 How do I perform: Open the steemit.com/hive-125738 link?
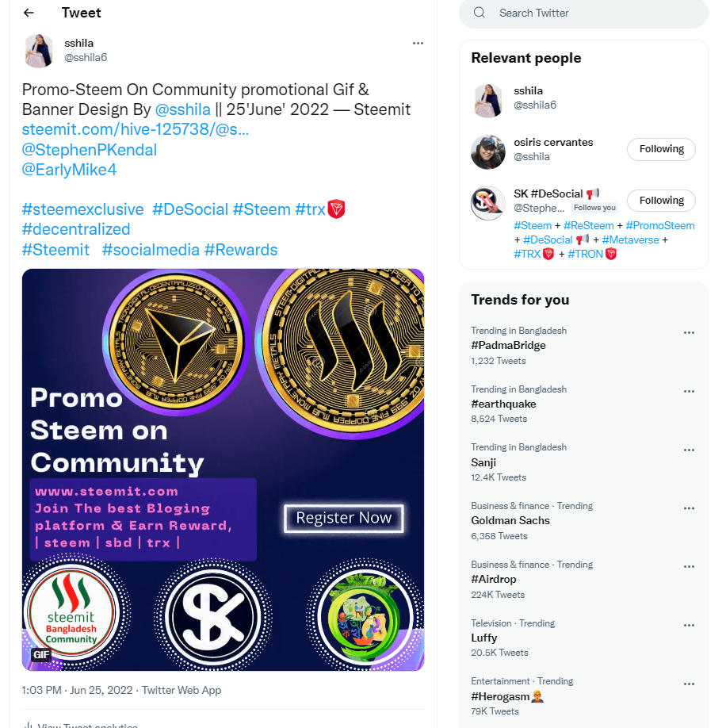click(136, 129)
